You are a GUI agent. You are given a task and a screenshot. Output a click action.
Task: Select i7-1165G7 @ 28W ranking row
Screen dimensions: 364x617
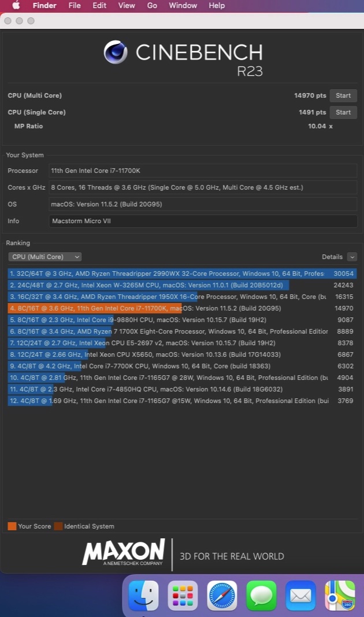click(182, 378)
